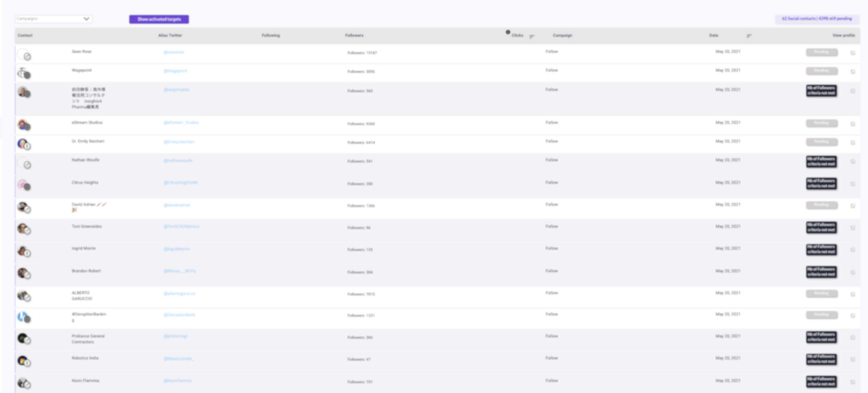
Task: Click the info icon beside Clicks
Action: (x=508, y=32)
